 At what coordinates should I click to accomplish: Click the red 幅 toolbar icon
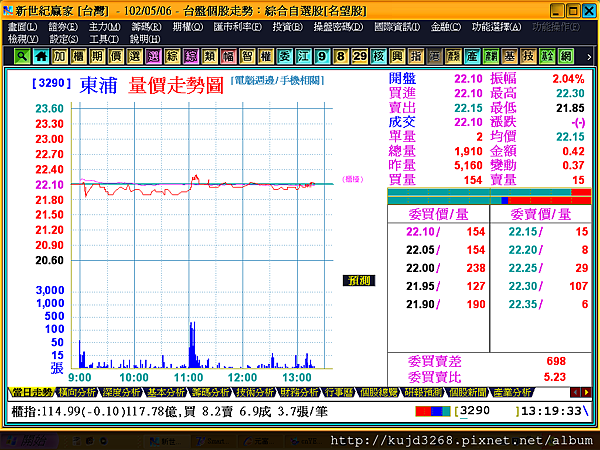(x=228, y=57)
